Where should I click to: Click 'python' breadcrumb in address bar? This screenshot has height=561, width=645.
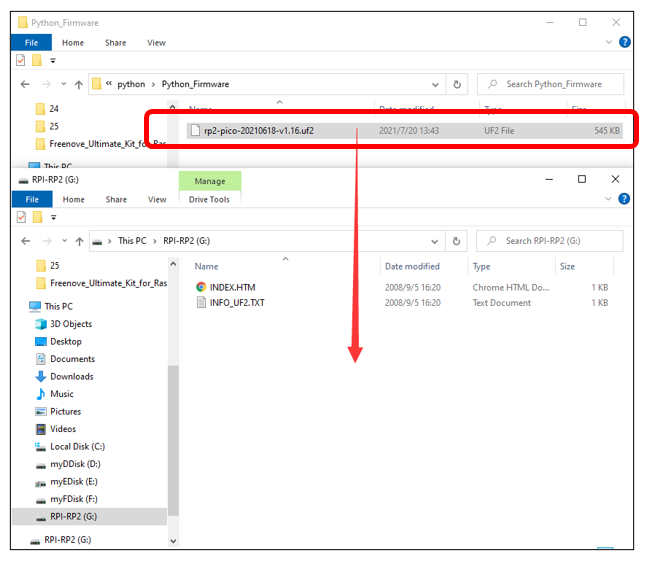click(131, 84)
